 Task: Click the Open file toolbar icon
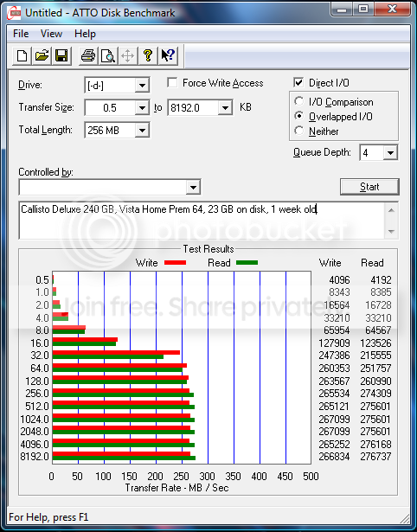click(x=42, y=55)
